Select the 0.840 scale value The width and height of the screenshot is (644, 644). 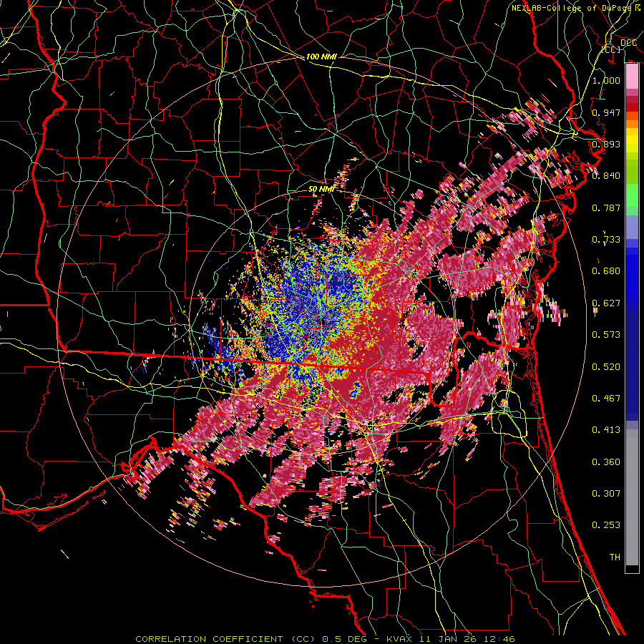pyautogui.click(x=606, y=176)
